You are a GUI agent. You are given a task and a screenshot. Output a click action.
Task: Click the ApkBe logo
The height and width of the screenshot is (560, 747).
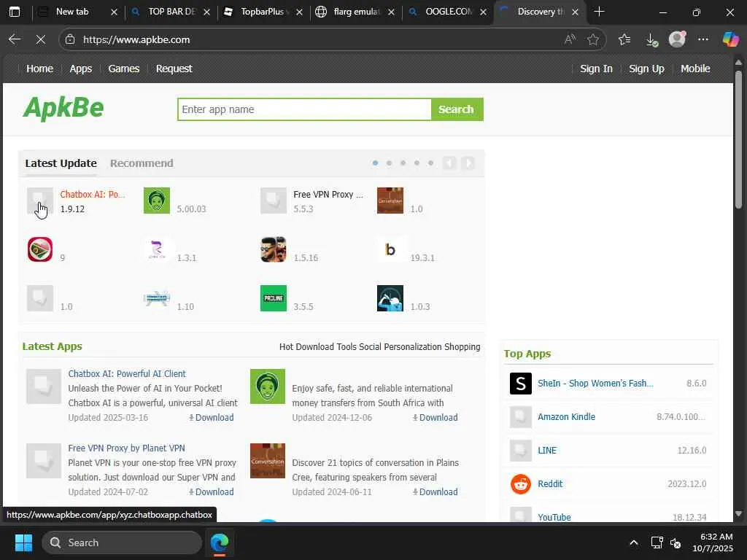(63, 108)
